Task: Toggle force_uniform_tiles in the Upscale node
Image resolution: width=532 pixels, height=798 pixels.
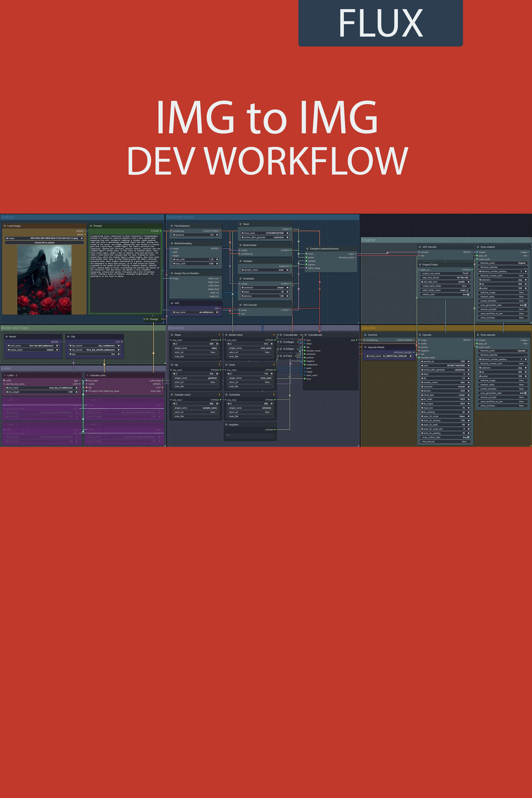Action: point(468,437)
